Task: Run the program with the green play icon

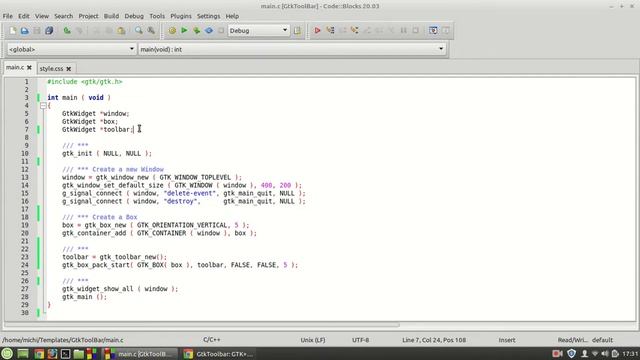Action: 184,31
